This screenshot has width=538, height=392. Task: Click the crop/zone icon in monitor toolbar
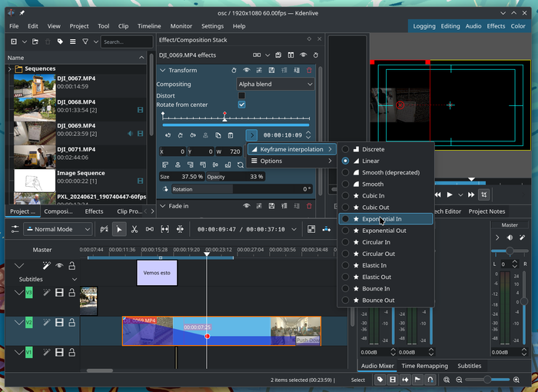tap(485, 194)
